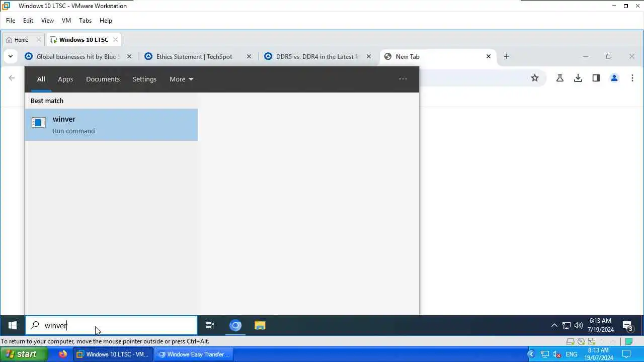Open VMware VM menu
Image resolution: width=644 pixels, height=362 pixels.
(x=66, y=21)
